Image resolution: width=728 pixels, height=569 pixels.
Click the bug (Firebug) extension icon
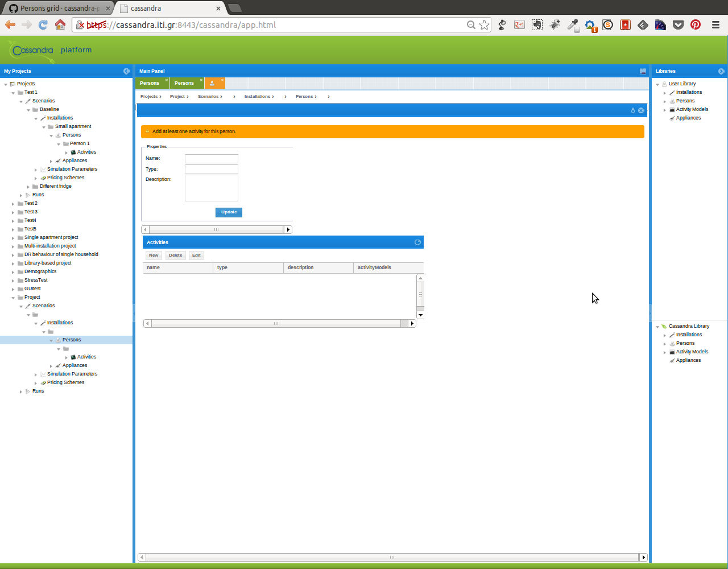coord(555,24)
